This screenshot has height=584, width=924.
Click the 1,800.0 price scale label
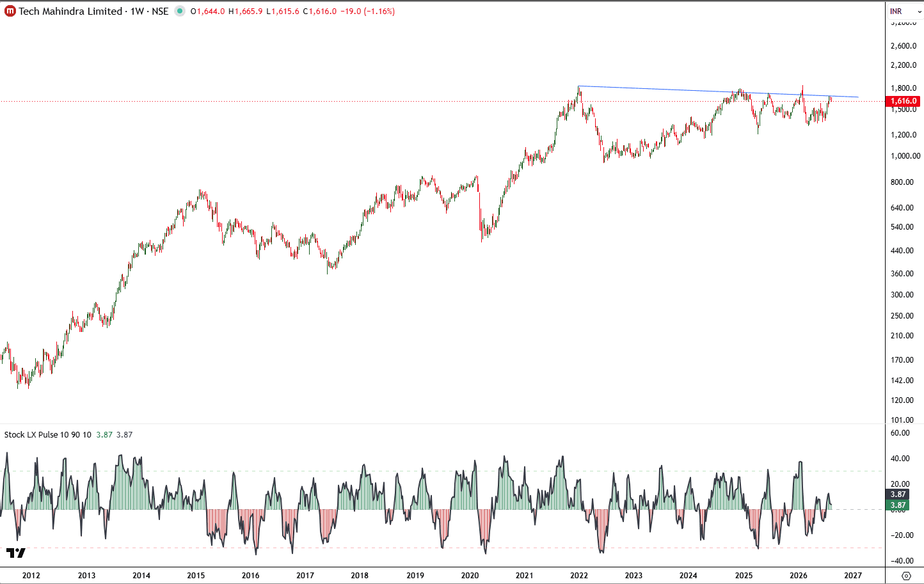(x=904, y=88)
